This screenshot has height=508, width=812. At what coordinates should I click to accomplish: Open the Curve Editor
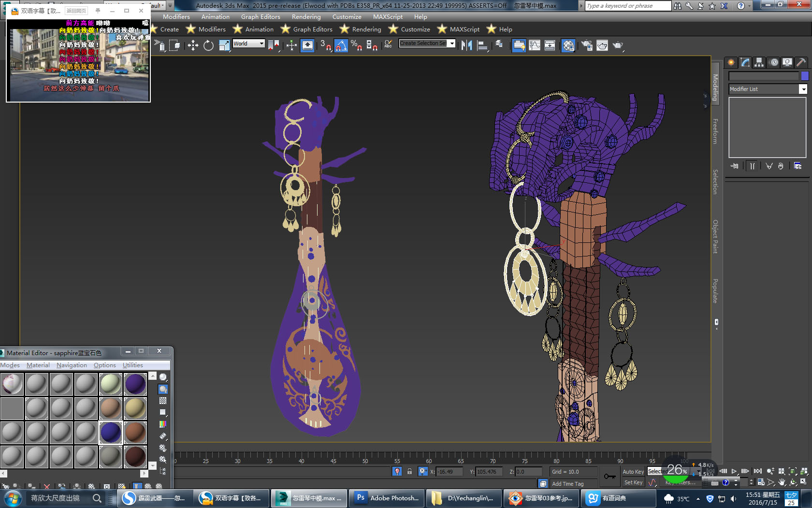tap(535, 45)
